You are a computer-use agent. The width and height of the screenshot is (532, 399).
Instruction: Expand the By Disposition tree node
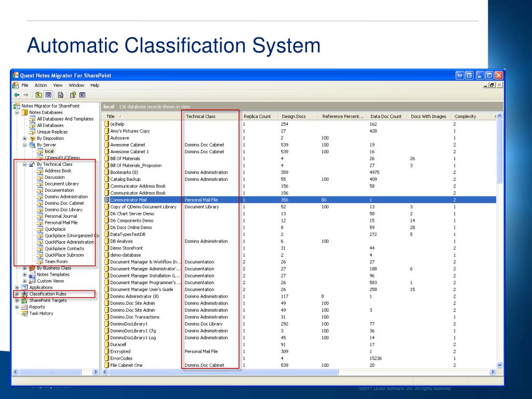click(24, 138)
